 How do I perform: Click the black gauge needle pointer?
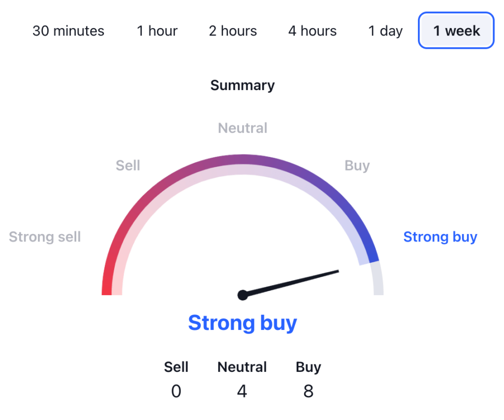pos(295,282)
